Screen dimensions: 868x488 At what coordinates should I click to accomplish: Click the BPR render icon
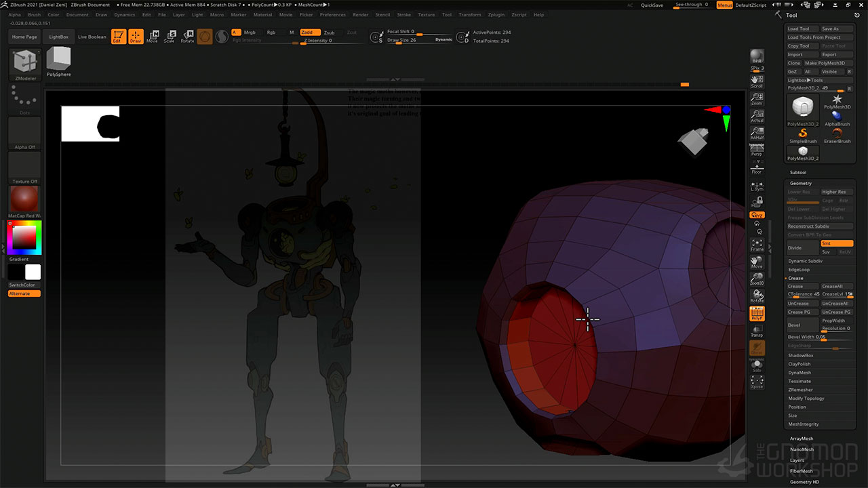757,57
